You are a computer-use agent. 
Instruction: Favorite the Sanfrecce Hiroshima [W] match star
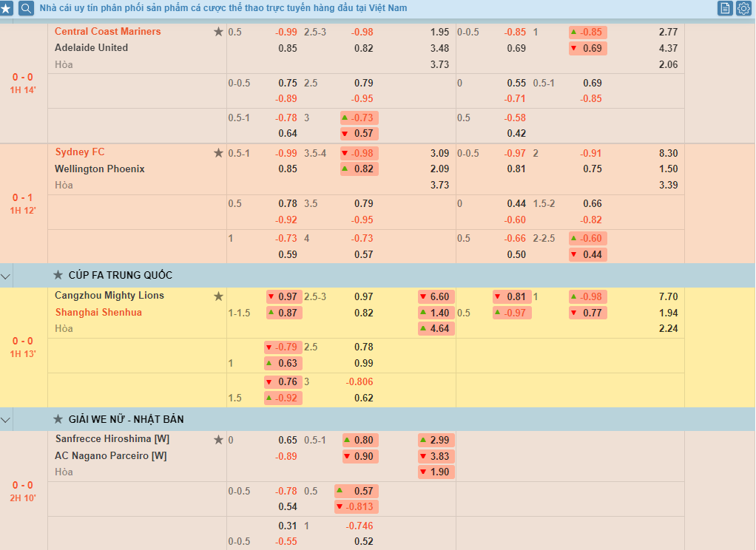point(218,440)
